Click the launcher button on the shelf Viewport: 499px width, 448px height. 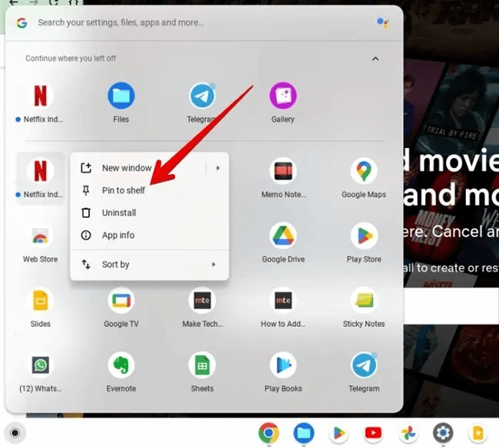pyautogui.click(x=15, y=433)
